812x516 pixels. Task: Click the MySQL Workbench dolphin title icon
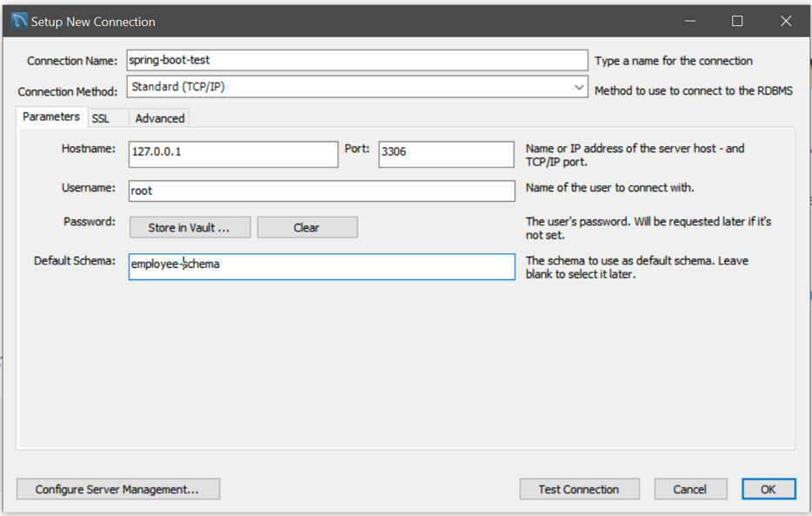[x=19, y=21]
